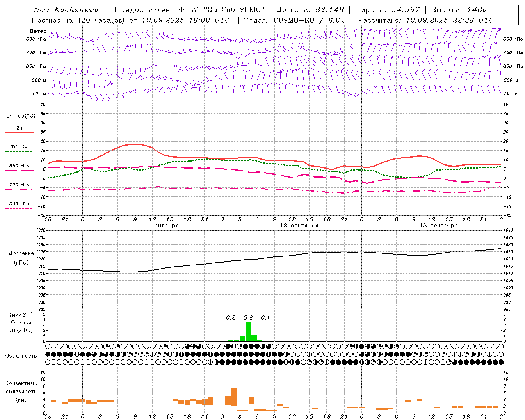Viewport: 525px width, 420px height.
Task: Click the 0.2 precipitation total value
Action: click(231, 318)
